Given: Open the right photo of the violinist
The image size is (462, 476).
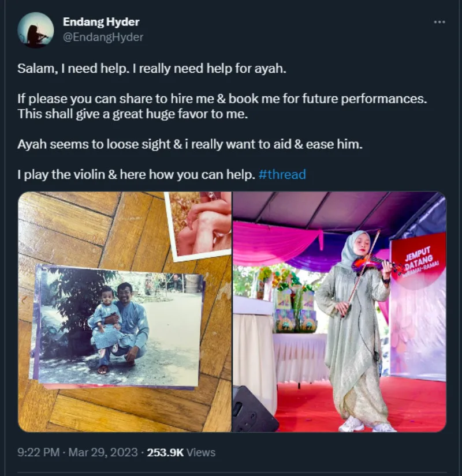Looking at the screenshot, I should (x=339, y=312).
